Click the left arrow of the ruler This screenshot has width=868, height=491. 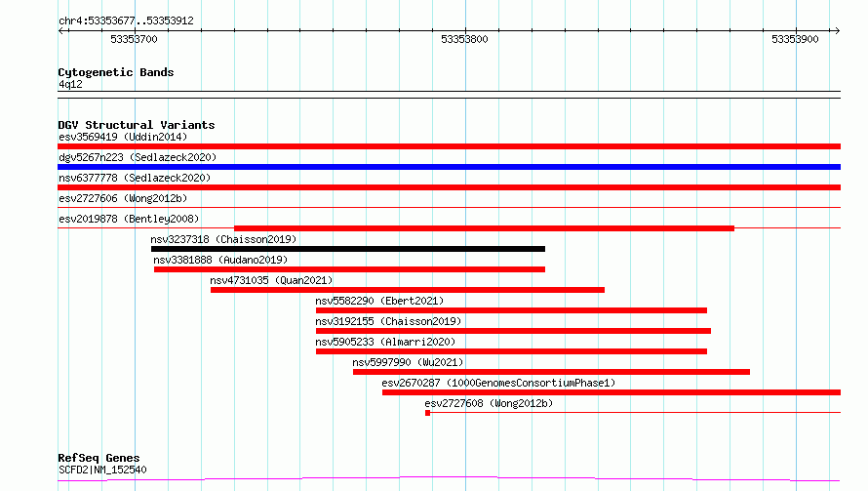click(x=61, y=30)
